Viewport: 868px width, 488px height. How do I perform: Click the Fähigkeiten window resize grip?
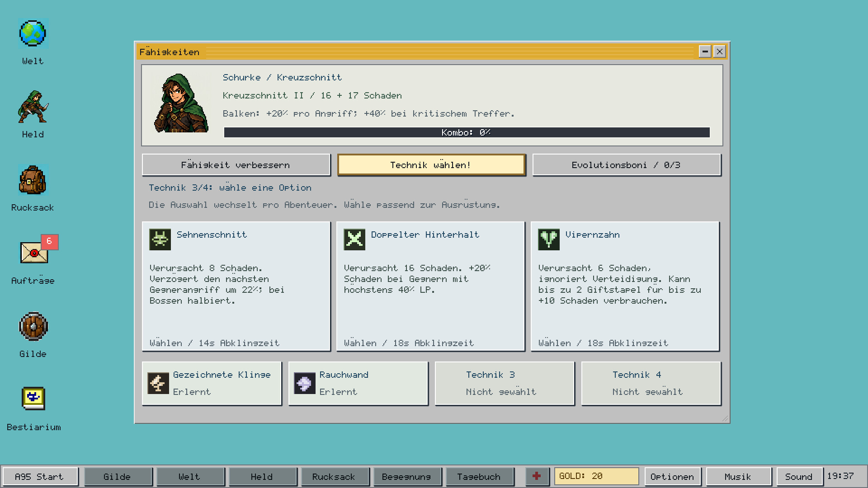coord(725,419)
